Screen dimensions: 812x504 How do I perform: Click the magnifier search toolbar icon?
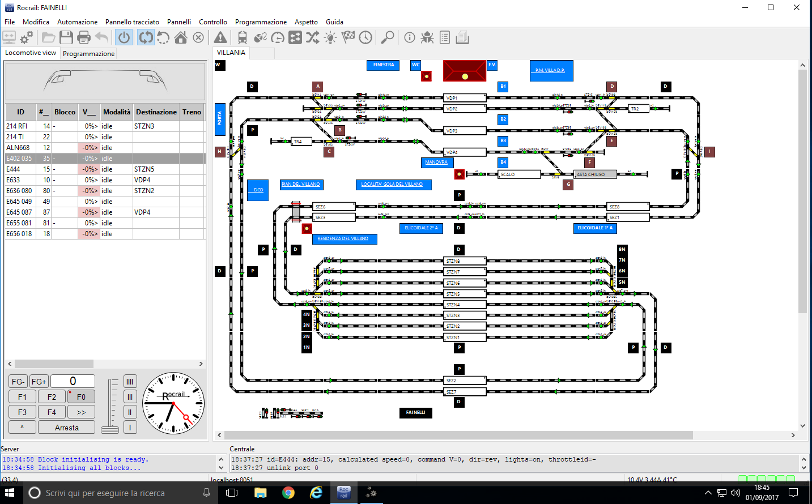[388, 38]
